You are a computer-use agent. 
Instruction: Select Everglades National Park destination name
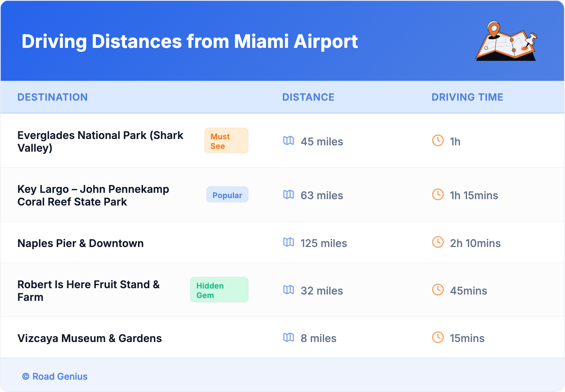point(100,141)
